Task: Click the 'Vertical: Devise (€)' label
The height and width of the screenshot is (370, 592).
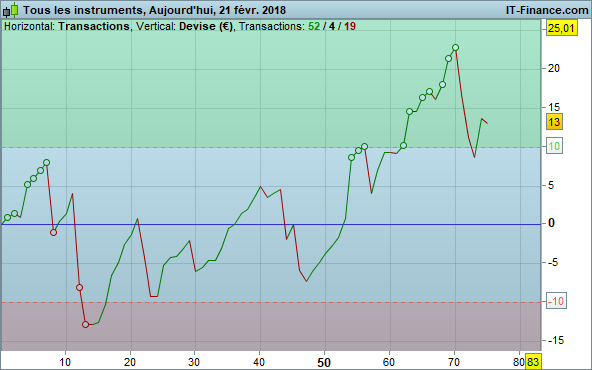Action: [x=184, y=26]
